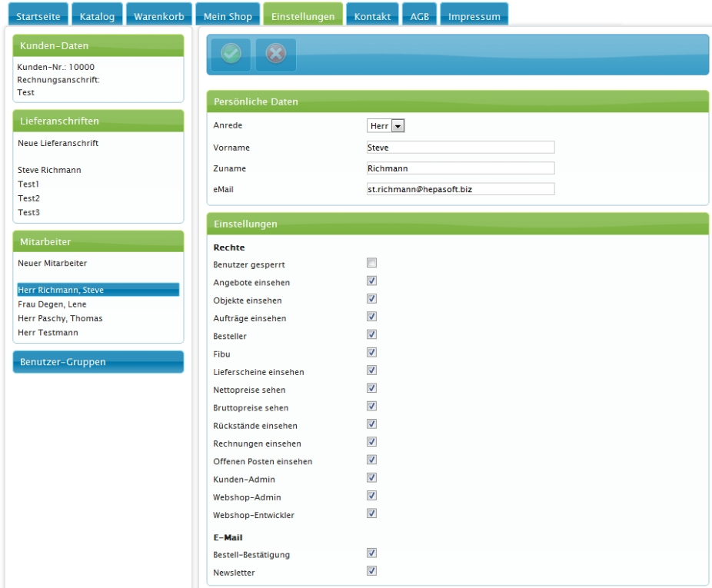Image resolution: width=712 pixels, height=588 pixels.
Task: Toggle the Fibu checkbox
Action: (371, 353)
